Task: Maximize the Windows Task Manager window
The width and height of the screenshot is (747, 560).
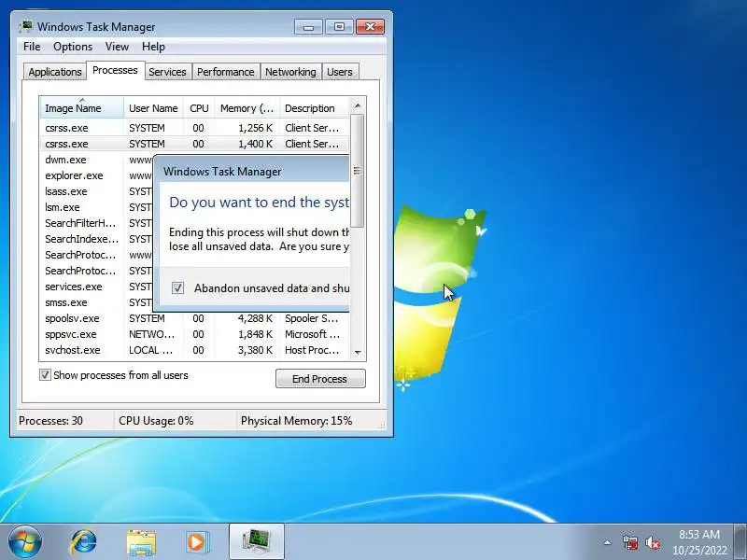Action: tap(339, 27)
